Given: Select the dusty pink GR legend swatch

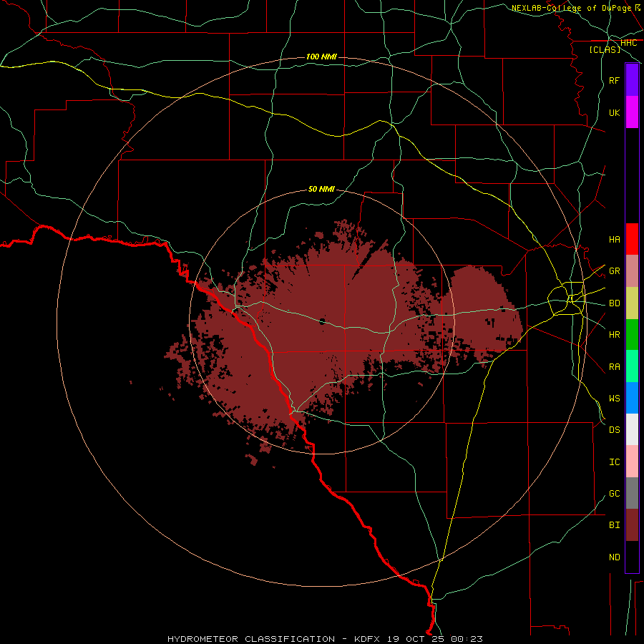Looking at the screenshot, I should click(632, 271).
